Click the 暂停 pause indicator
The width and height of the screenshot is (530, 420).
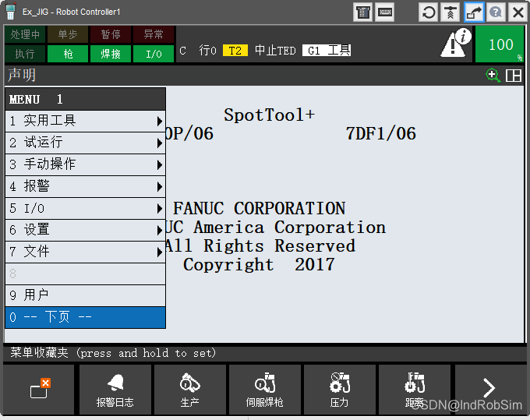pos(111,34)
